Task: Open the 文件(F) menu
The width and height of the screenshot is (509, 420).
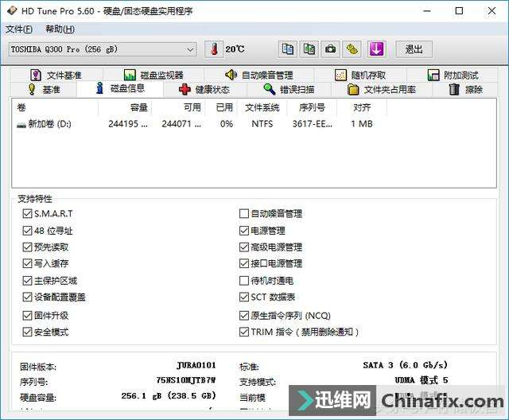Action: point(19,29)
